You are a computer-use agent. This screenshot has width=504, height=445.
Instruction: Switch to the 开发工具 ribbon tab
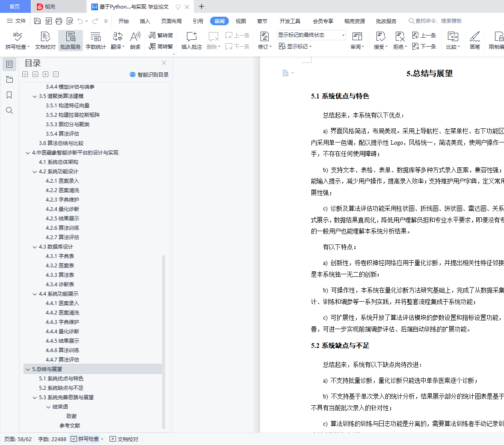[x=290, y=21]
